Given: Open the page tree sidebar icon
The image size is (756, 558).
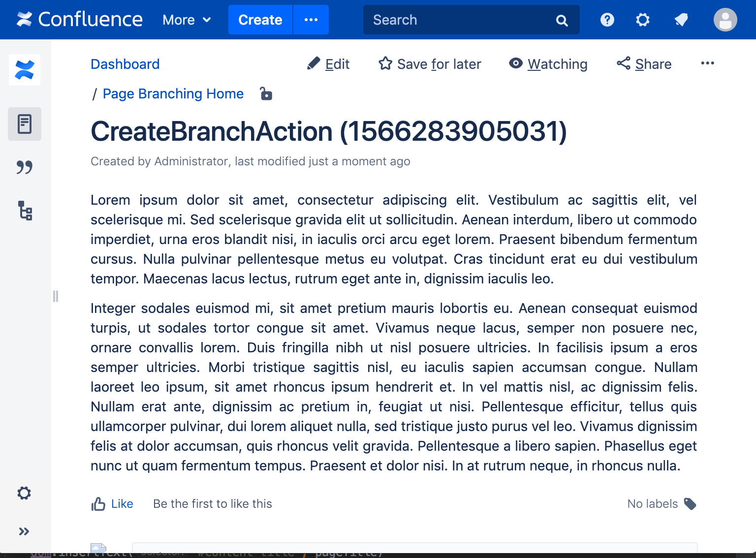Looking at the screenshot, I should 25,211.
